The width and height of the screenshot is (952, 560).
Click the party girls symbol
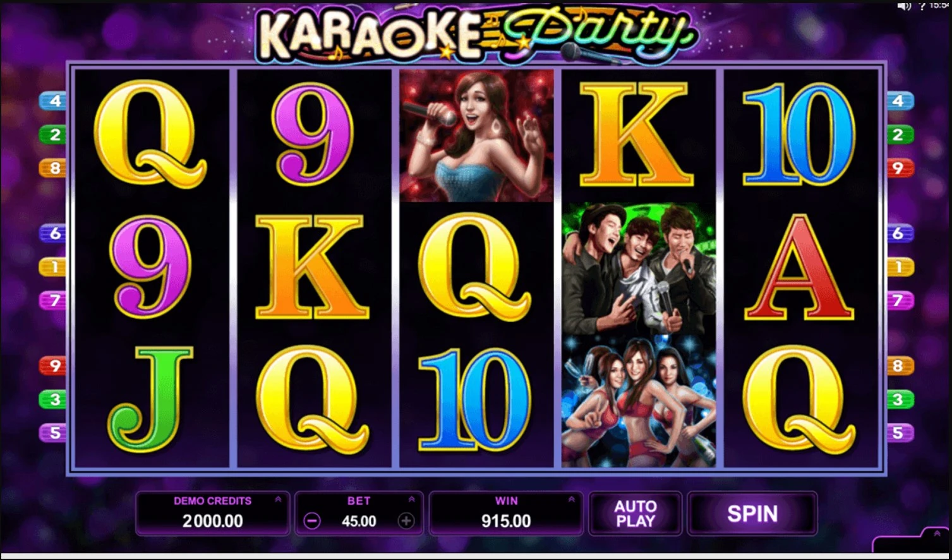639,401
